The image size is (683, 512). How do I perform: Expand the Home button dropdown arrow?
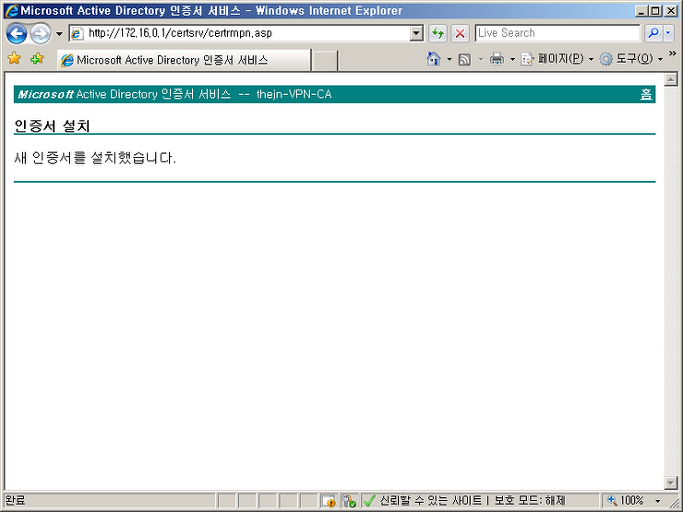click(x=449, y=59)
